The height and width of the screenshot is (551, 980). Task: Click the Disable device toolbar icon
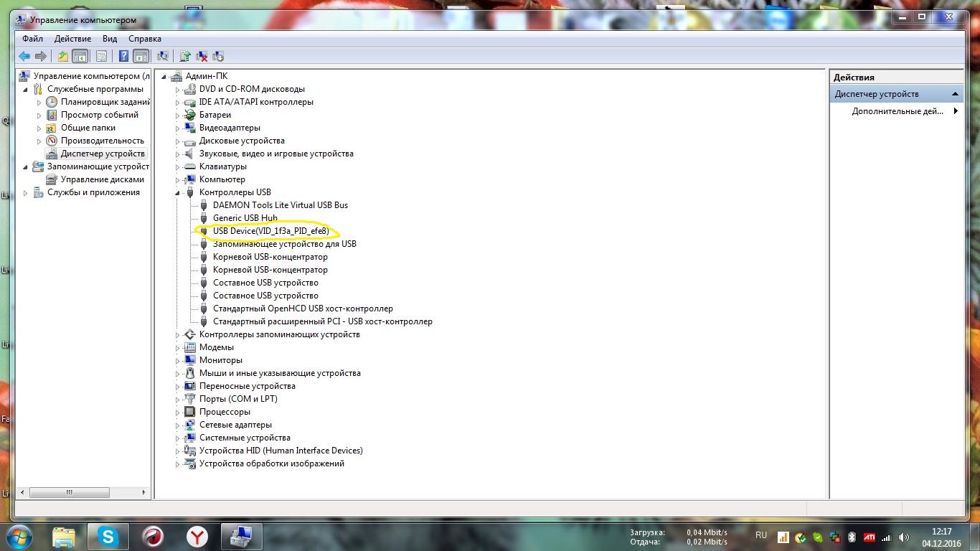pos(218,56)
